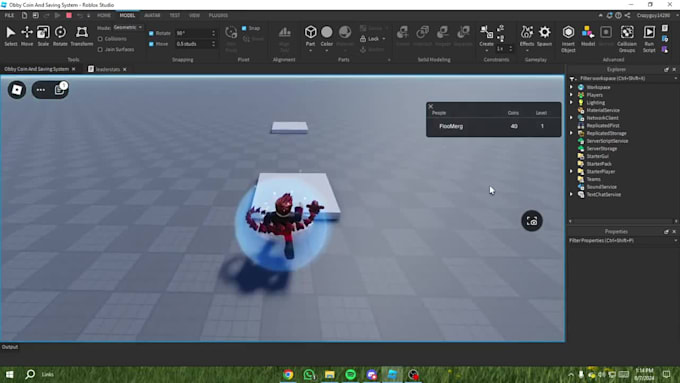Expand the ReplicatedStorage tree node
The height and width of the screenshot is (383, 680).
571,133
